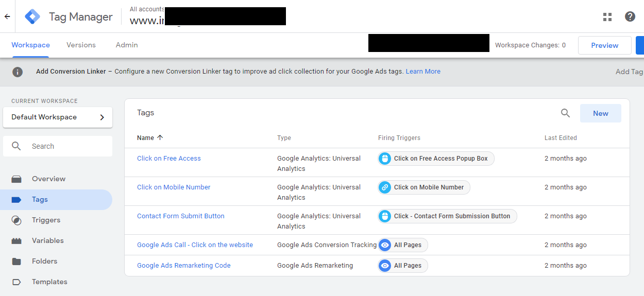The image size is (644, 296).
Task: Click the Preview button
Action: coord(604,45)
